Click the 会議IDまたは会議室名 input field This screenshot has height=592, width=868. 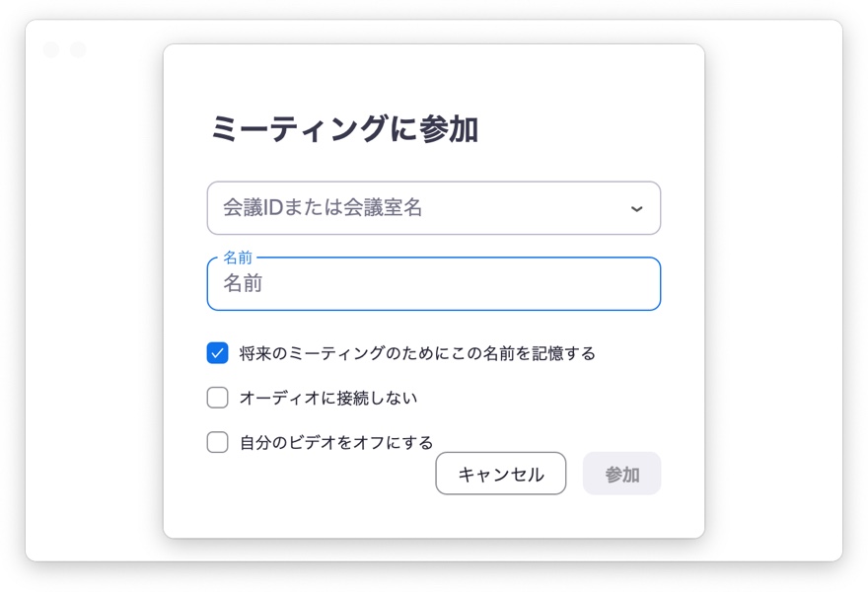pos(414,208)
